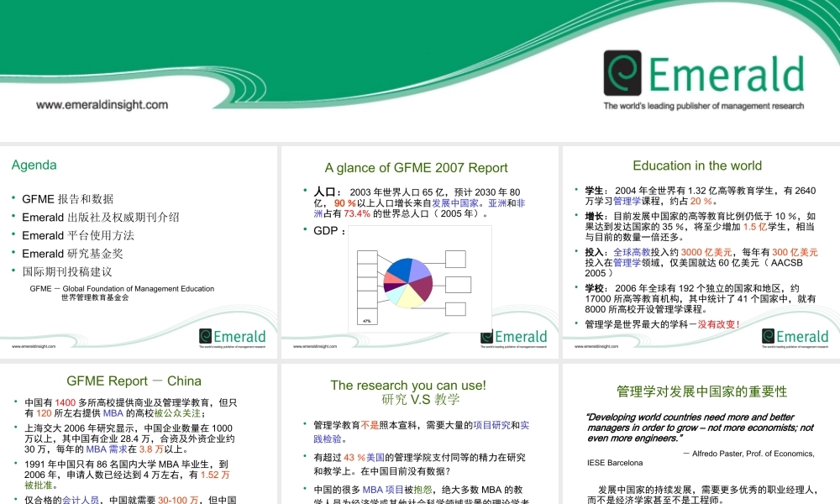The height and width of the screenshot is (504, 840).
Task: Select the "投入：" bullet label
Action: [x=596, y=252]
